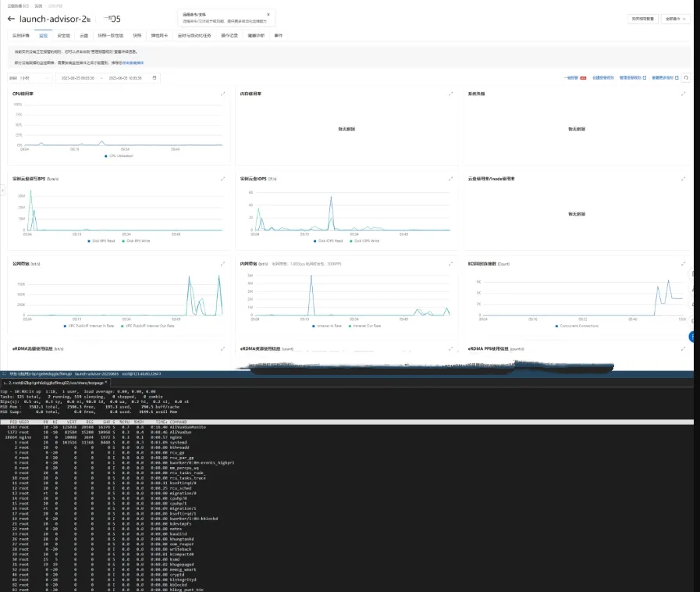Viewport: 700px width, 592px height.
Task: Switch to the 实例详情 tab
Action: 20,35
